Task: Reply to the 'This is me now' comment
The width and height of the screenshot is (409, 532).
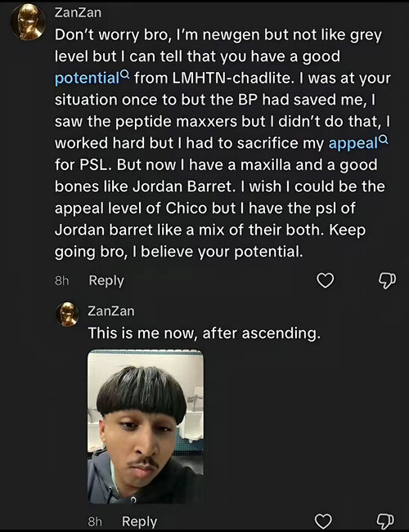Action: pos(139,521)
